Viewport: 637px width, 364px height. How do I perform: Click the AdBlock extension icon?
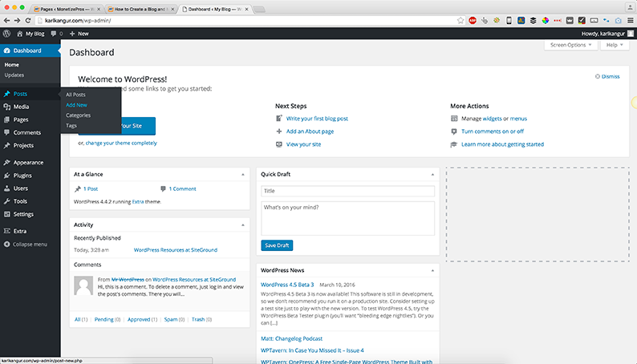[473, 20]
